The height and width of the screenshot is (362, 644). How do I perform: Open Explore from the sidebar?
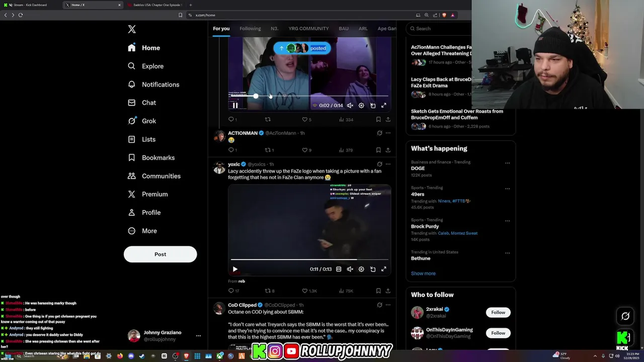[x=145, y=66]
